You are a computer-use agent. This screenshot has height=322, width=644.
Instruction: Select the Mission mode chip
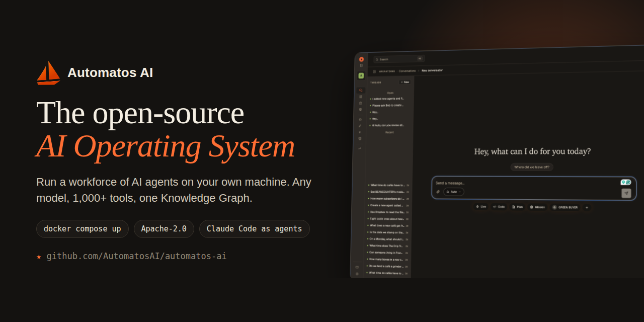click(x=537, y=207)
